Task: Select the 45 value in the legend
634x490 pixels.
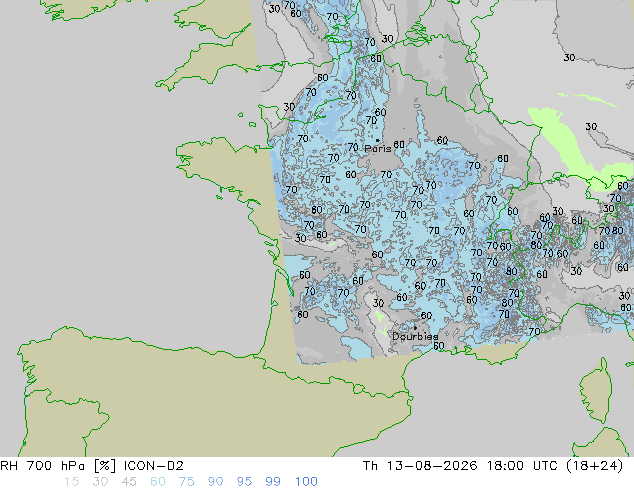Action: click(129, 482)
